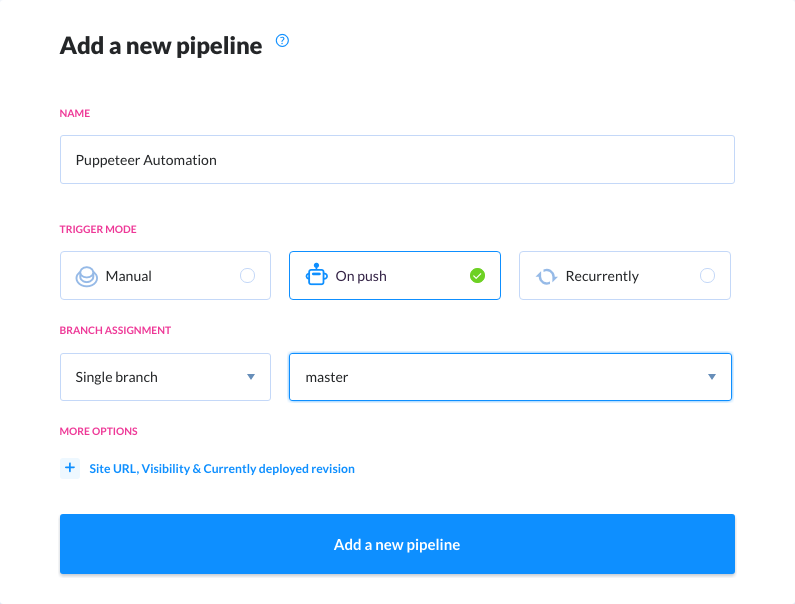Click the plus icon under More Options
795x604 pixels.
click(x=70, y=468)
